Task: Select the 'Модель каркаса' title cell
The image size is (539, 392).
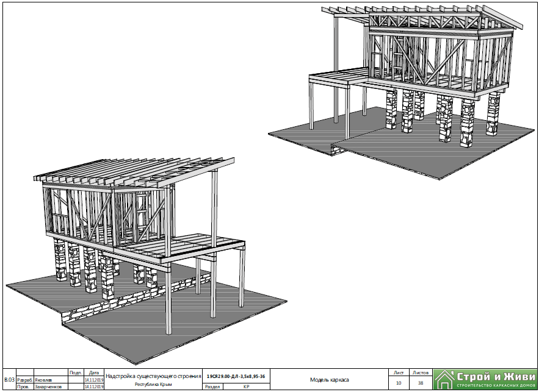Action: point(329,379)
